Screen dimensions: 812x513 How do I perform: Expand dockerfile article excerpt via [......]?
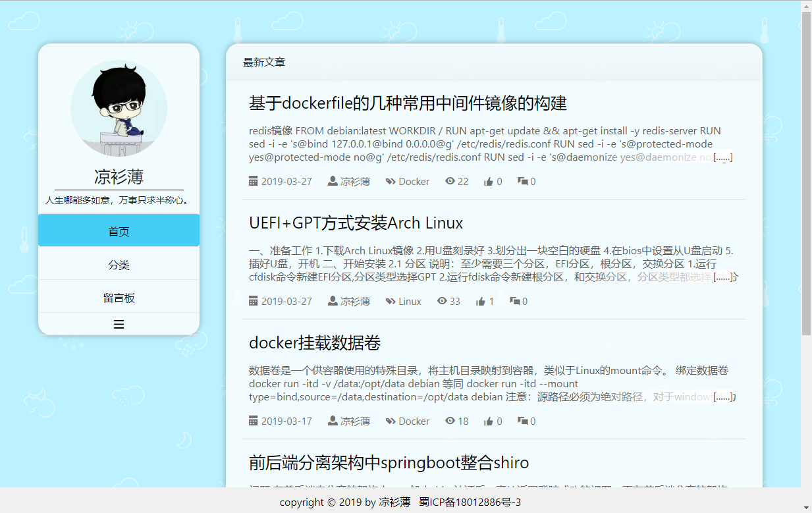722,158
